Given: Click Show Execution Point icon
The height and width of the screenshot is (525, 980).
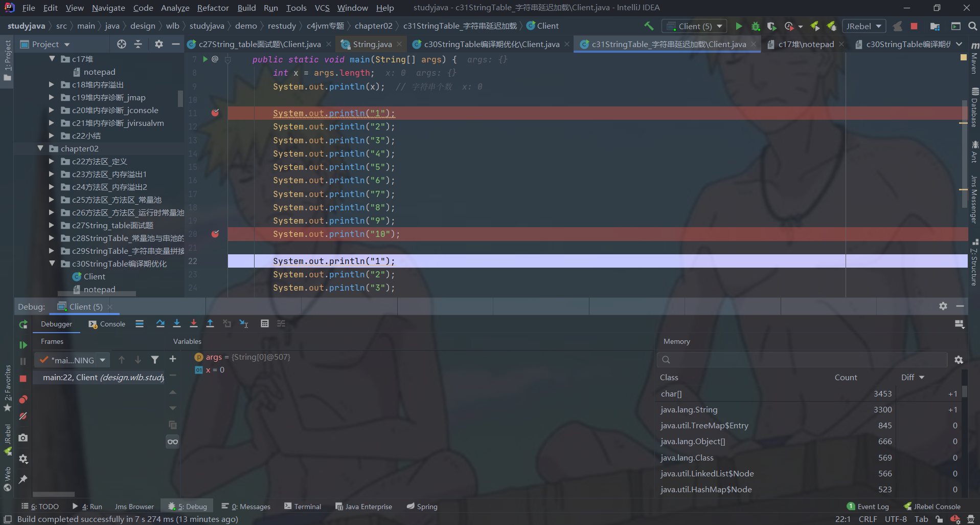Looking at the screenshot, I should coord(140,323).
